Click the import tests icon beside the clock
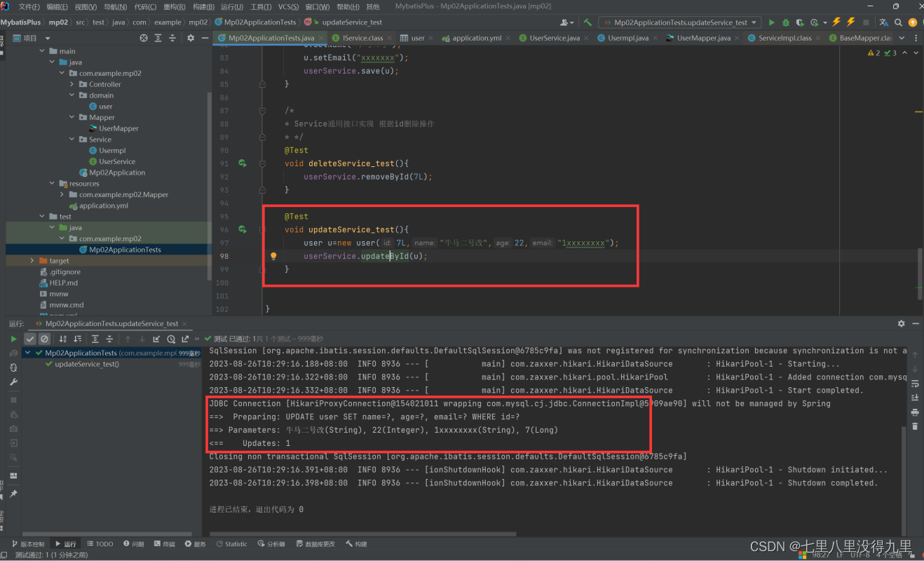924x561 pixels. point(157,339)
